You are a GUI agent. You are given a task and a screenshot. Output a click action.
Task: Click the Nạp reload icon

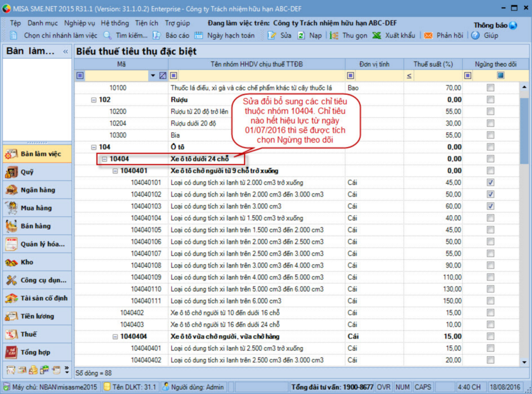pyautogui.click(x=301, y=36)
